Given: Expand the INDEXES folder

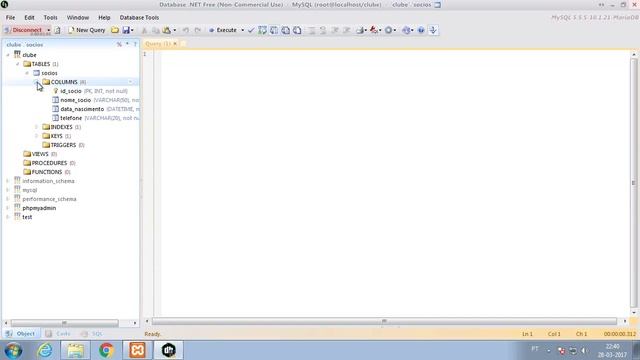Looking at the screenshot, I should 36,127.
